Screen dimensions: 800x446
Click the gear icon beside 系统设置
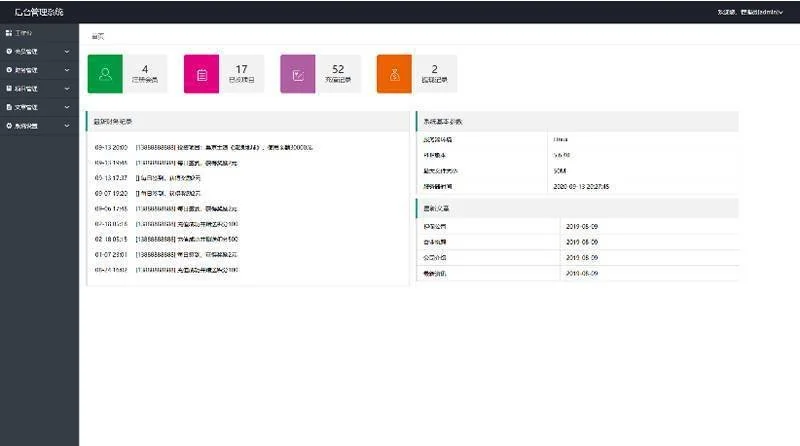click(x=9, y=125)
